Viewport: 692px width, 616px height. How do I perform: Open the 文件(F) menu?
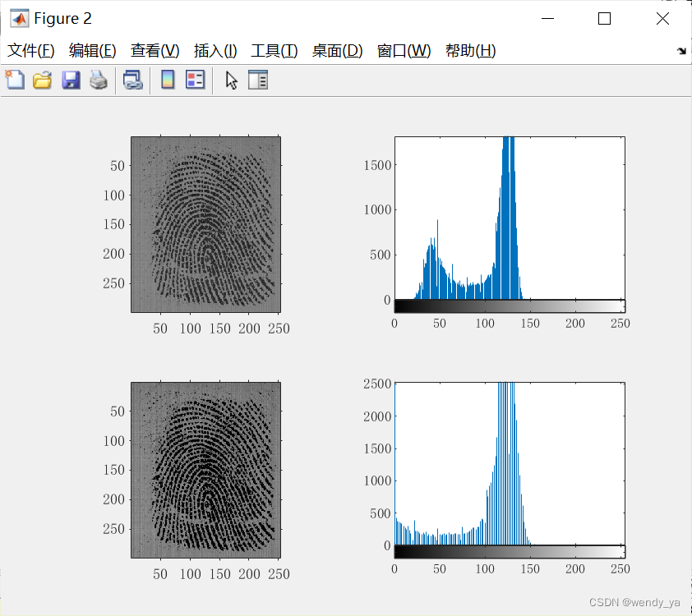(31, 51)
